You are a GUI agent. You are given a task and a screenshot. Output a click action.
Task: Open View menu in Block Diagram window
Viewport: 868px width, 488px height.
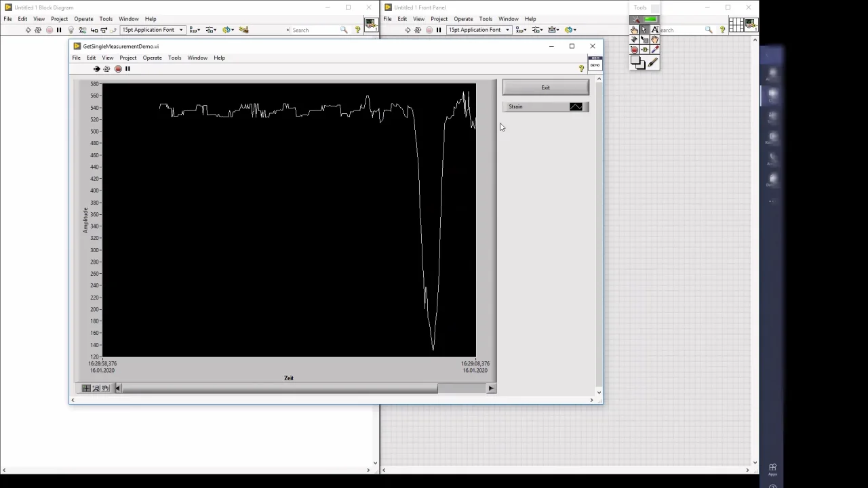point(39,19)
